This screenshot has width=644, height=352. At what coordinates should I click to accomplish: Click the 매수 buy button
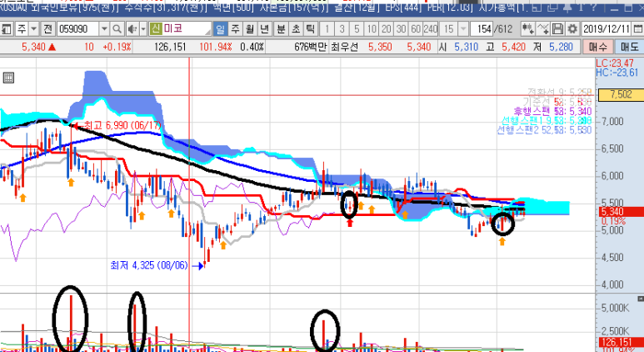(x=597, y=47)
